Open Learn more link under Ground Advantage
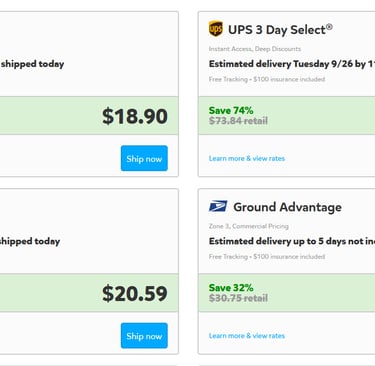 247,336
